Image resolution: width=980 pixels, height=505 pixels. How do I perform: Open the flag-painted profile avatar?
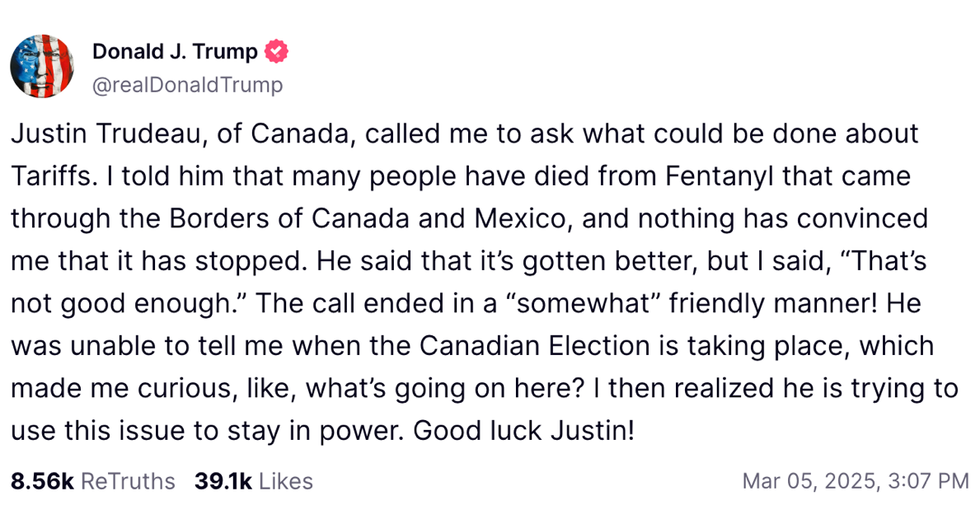point(43,66)
